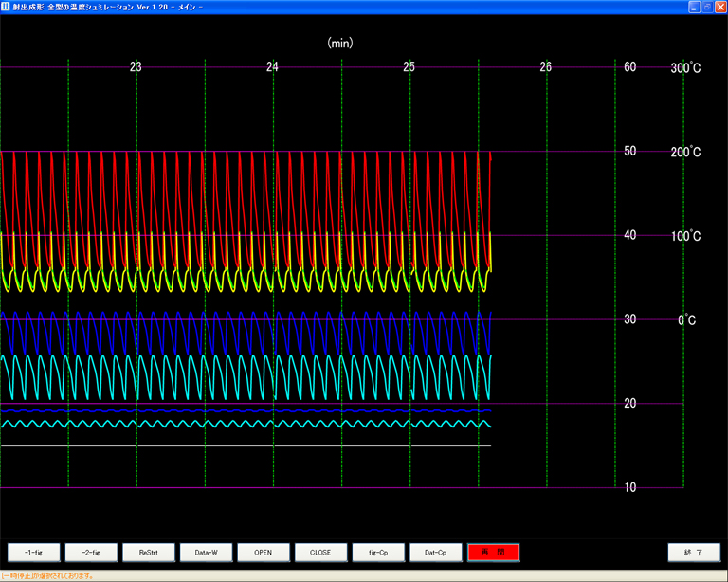The height and width of the screenshot is (582, 728).
Task: Click the 300°C scale label
Action: 685,68
